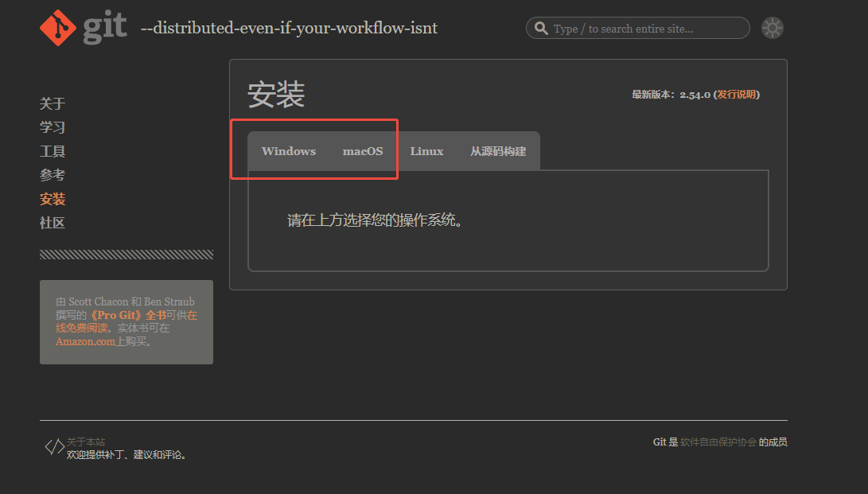Screen dimensions: 868x494
Task: Open 社区 in the sidebar
Action: point(53,223)
